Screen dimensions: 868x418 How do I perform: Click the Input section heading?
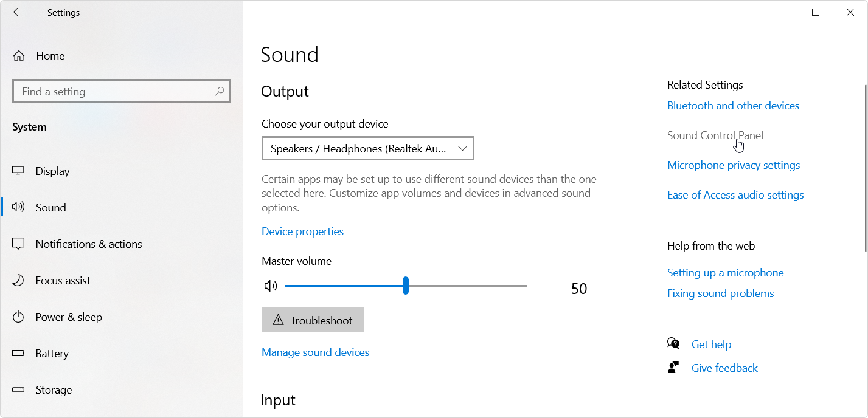(x=278, y=400)
